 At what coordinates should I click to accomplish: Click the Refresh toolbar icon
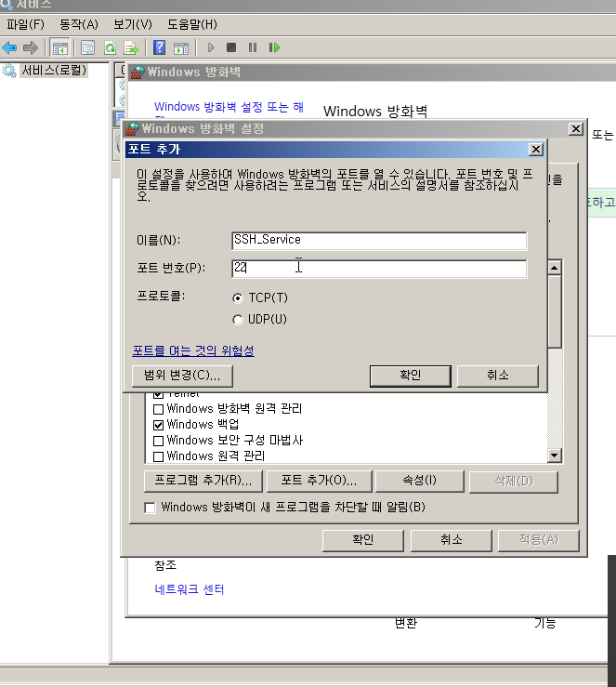tap(110, 47)
